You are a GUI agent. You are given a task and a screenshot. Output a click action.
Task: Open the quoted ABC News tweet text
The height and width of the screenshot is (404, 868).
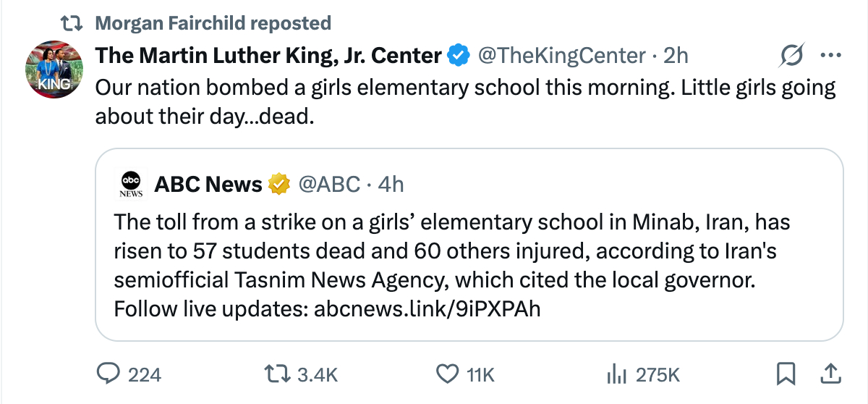coord(448,251)
